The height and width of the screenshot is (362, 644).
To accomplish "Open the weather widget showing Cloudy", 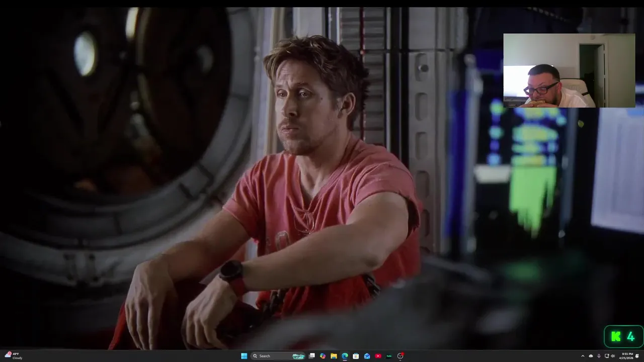I will point(14,356).
